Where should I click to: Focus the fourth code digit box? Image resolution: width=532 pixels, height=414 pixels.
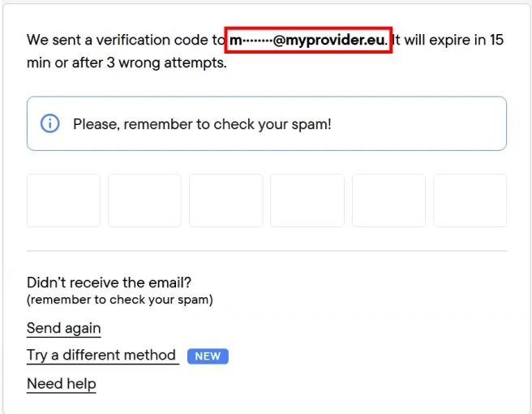(x=307, y=201)
